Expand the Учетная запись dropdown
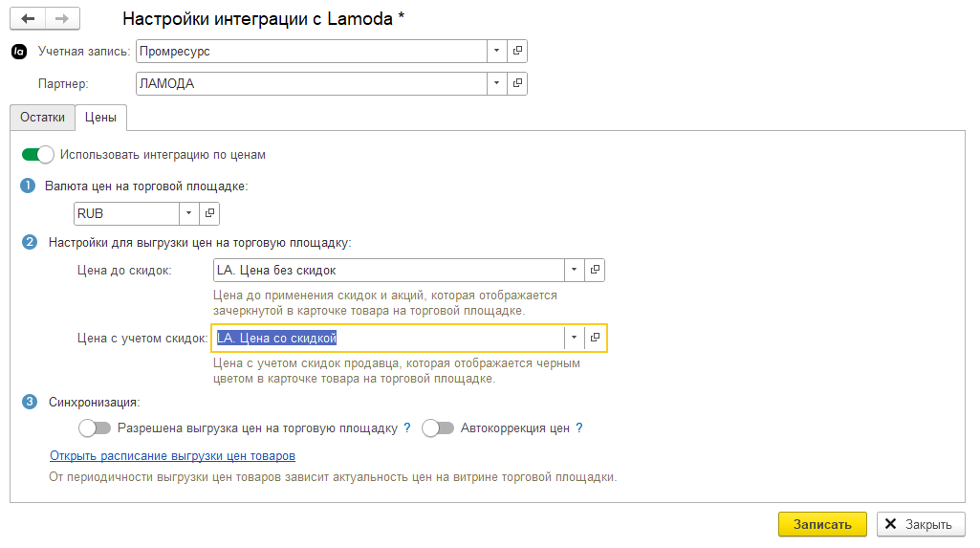Image resolution: width=980 pixels, height=548 pixels. coord(496,51)
